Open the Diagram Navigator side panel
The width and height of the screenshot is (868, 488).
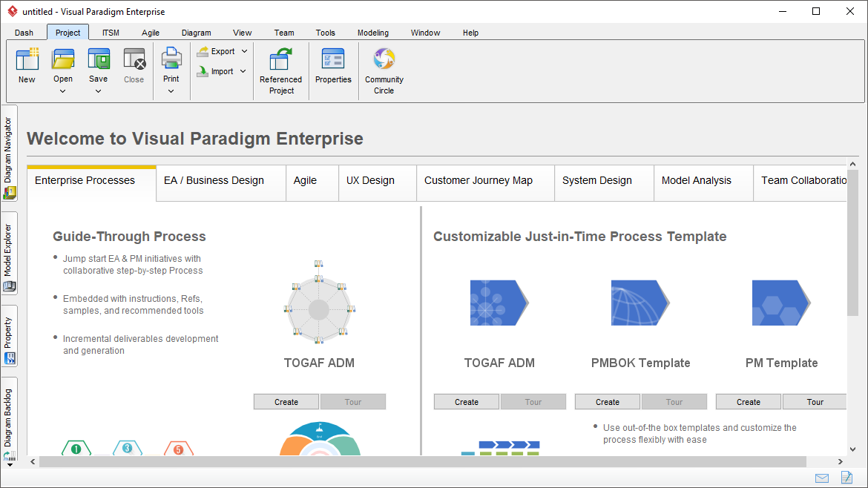click(10, 155)
